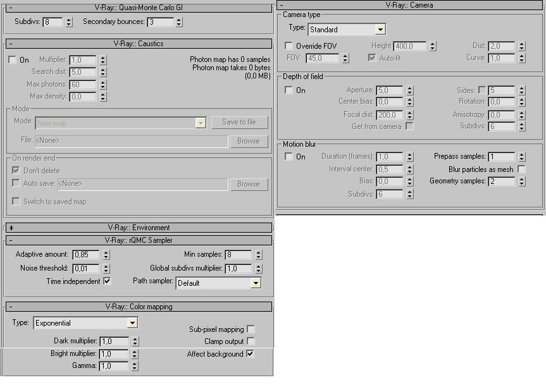The height and width of the screenshot is (392, 546).
Task: Adjust the Prepass samples spinner
Action: click(x=521, y=157)
